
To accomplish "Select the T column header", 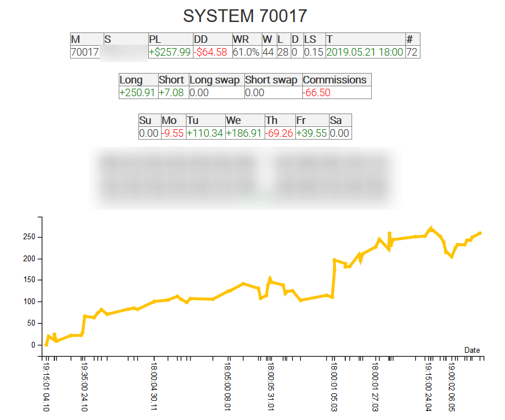I will (365, 39).
